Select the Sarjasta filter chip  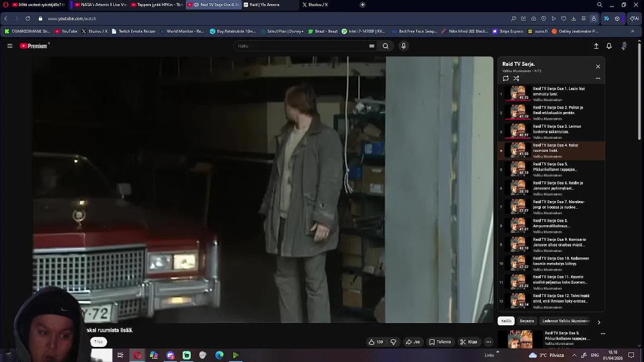click(527, 321)
